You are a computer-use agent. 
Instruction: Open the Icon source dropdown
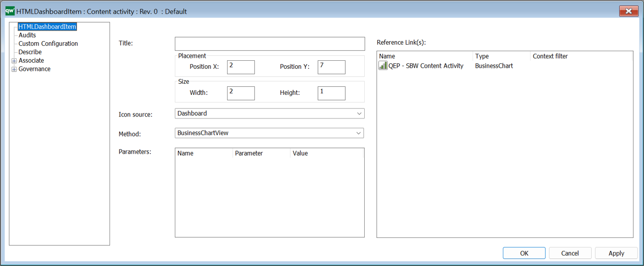(270, 113)
